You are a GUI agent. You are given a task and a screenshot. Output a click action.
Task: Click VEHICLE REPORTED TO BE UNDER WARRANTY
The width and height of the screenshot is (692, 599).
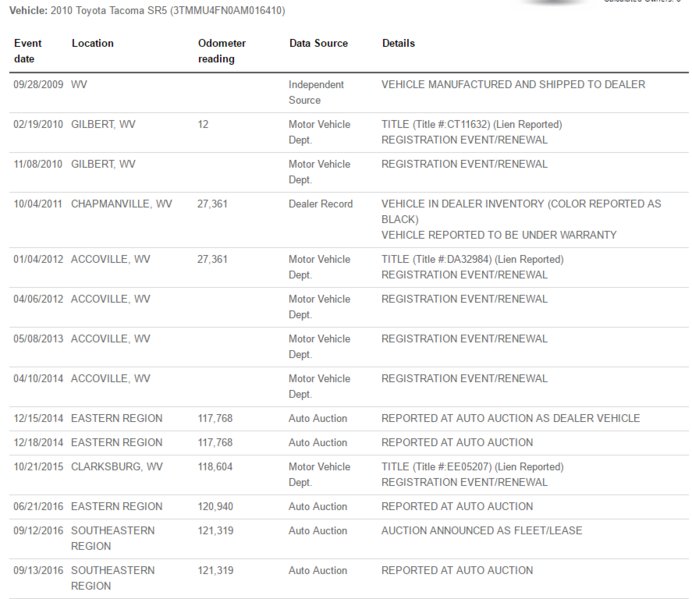pos(499,235)
